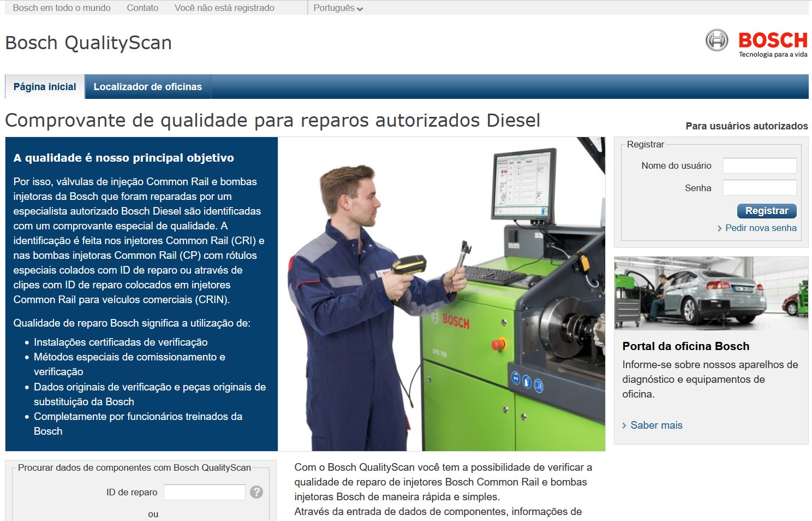Click the Pedir nova senha link

coord(761,228)
